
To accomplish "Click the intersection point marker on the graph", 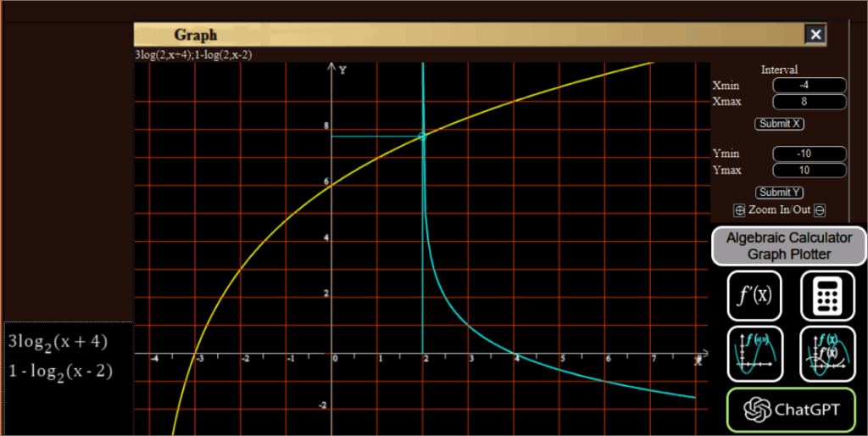I will tap(422, 135).
